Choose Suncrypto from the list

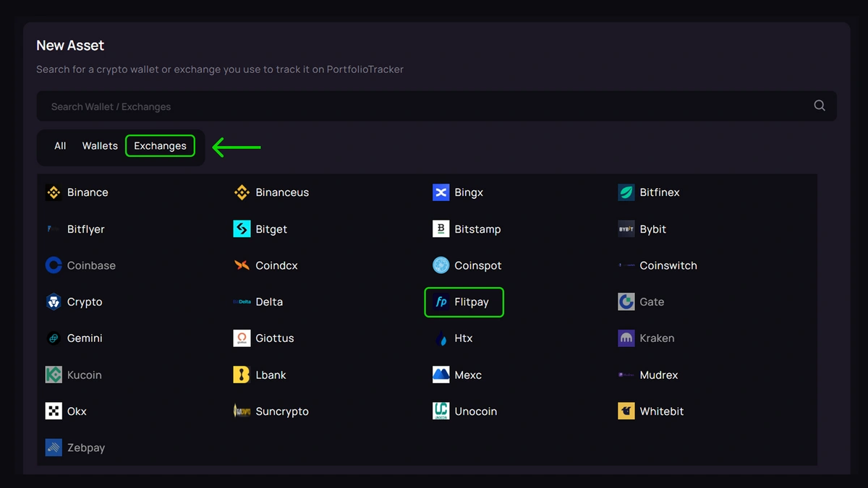click(x=281, y=411)
